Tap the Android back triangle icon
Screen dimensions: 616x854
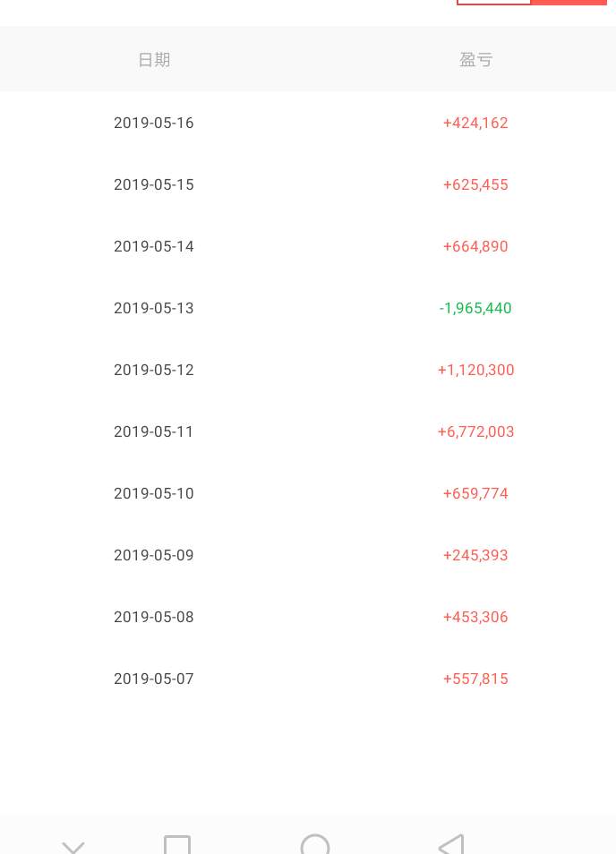point(451,844)
